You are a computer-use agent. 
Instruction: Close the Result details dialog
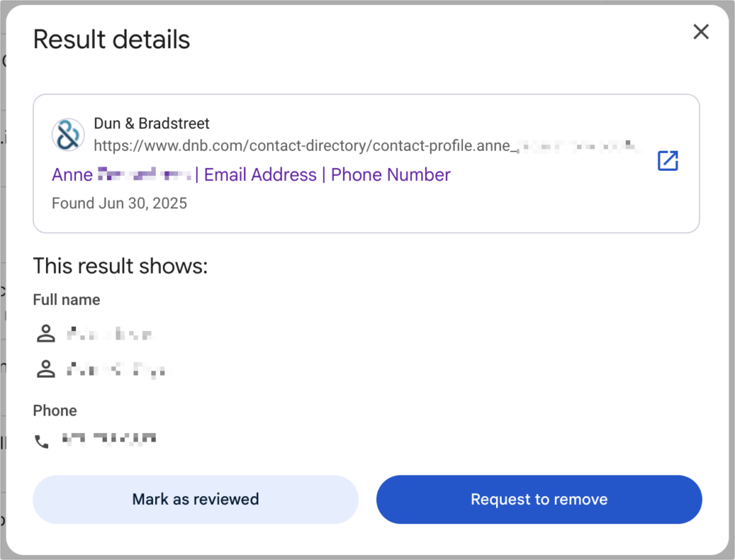coord(701,32)
